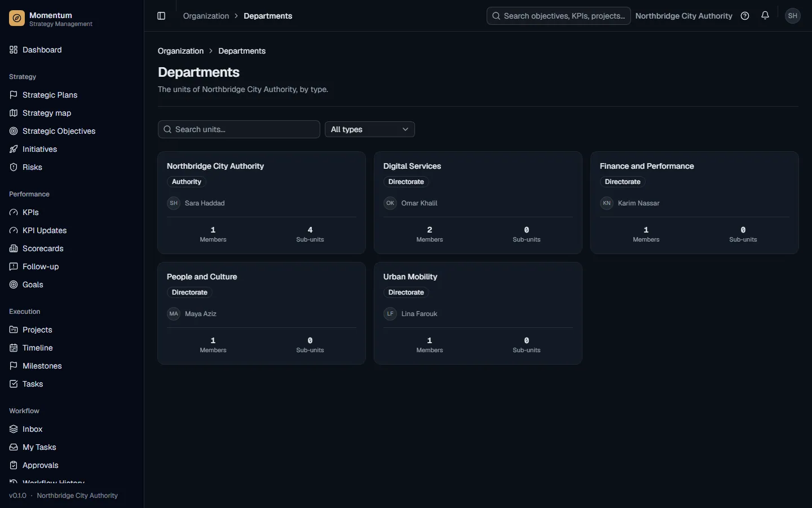
Task: Click the Initiatives rocket icon
Action: click(x=14, y=149)
